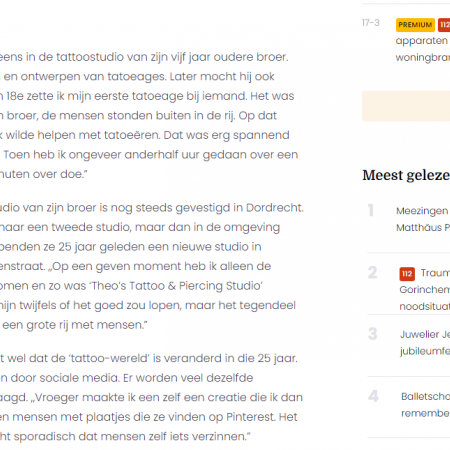
Task: Open the Juwelier jubileum article
Action: 425,343
